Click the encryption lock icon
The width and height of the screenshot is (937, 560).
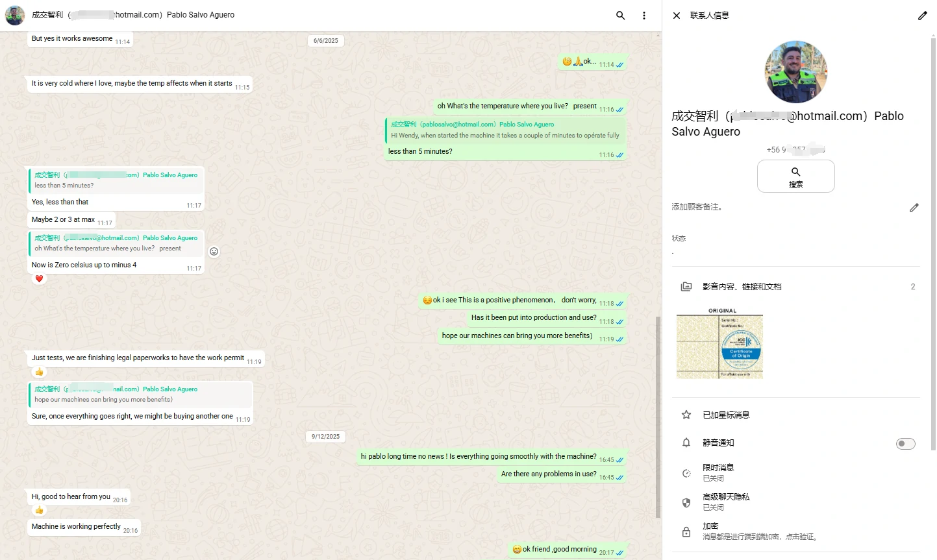click(686, 532)
